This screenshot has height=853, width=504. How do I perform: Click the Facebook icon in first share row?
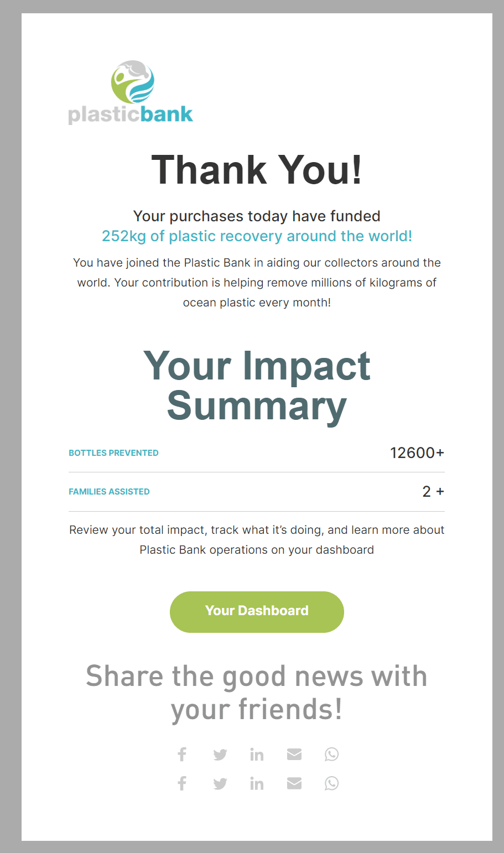pos(182,755)
